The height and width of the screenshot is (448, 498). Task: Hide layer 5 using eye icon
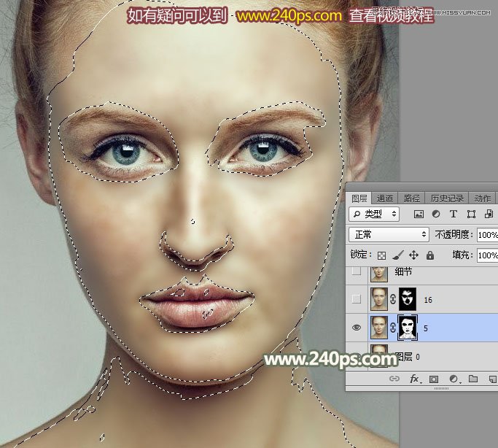point(357,328)
